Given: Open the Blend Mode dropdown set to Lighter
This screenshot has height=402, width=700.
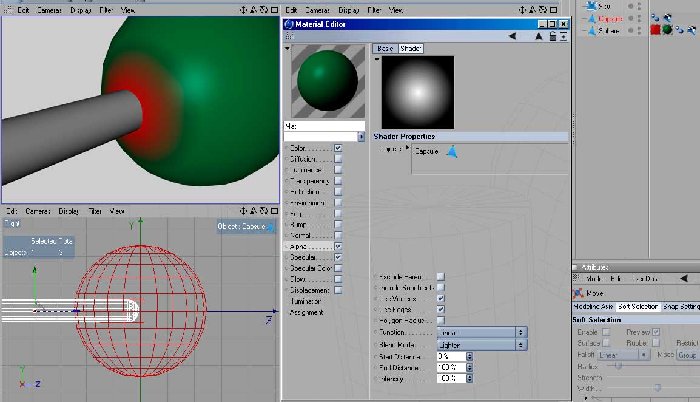Looking at the screenshot, I should coord(482,345).
